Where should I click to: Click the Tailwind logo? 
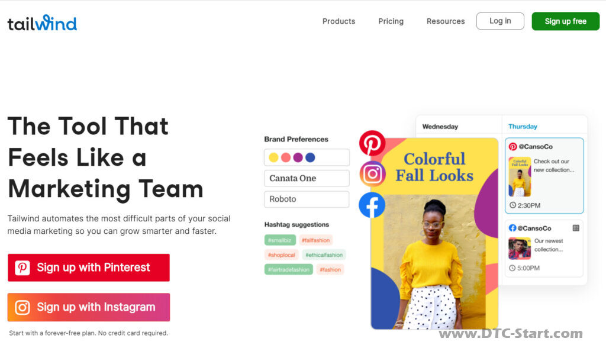pos(42,22)
